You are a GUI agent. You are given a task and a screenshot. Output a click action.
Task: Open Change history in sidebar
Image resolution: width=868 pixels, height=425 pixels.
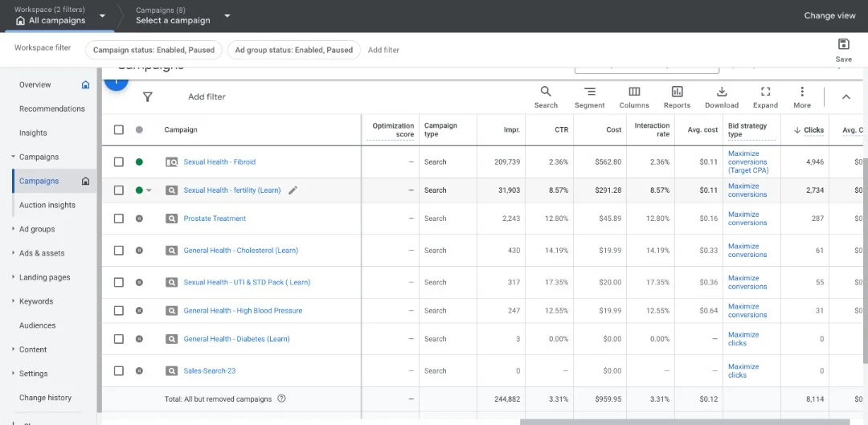[45, 398]
